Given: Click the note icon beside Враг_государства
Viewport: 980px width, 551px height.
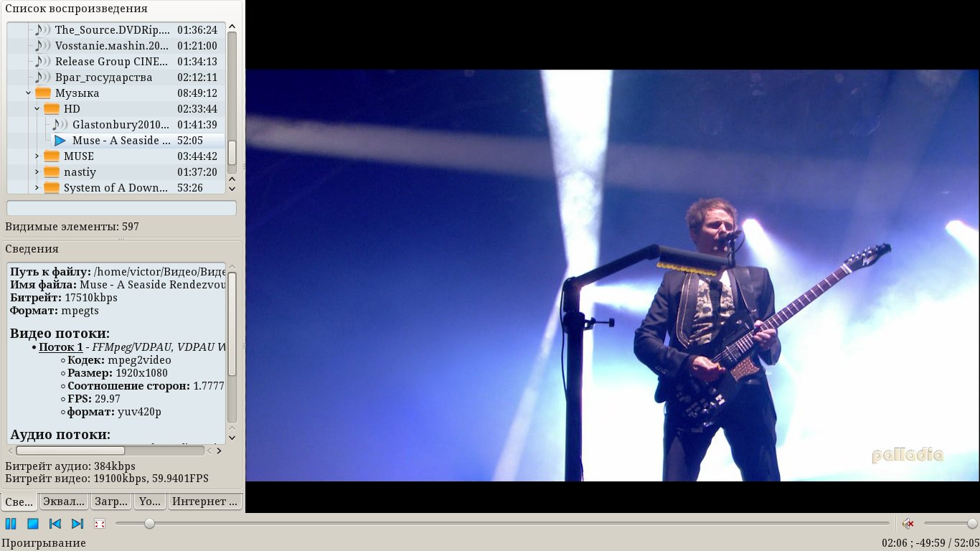Looking at the screenshot, I should 43,77.
